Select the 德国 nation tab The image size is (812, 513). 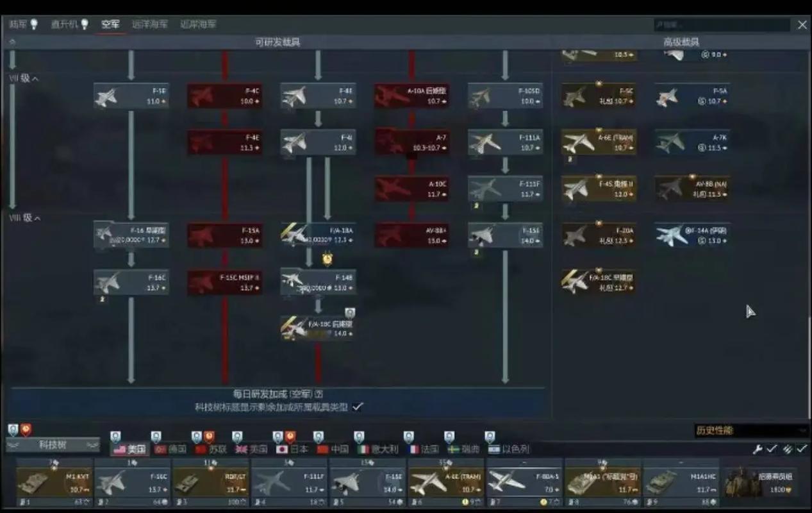pos(169,449)
